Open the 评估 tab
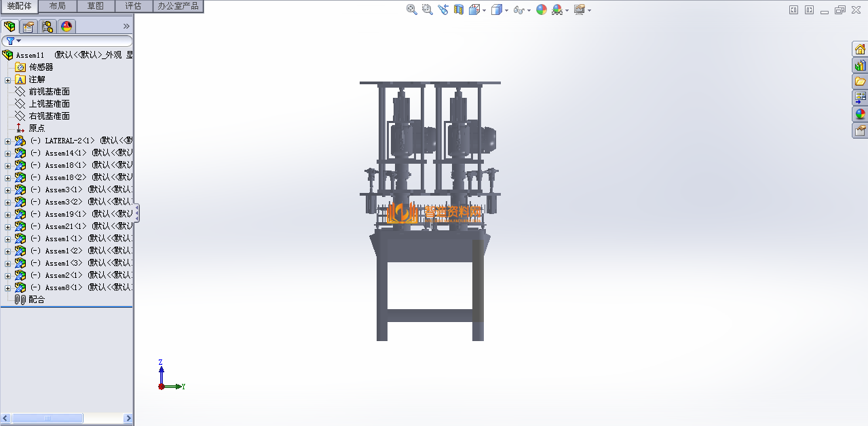The width and height of the screenshot is (868, 426). pyautogui.click(x=134, y=6)
